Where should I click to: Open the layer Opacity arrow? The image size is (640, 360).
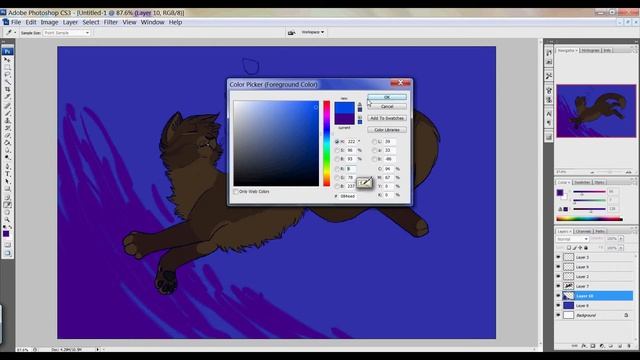[x=621, y=239]
